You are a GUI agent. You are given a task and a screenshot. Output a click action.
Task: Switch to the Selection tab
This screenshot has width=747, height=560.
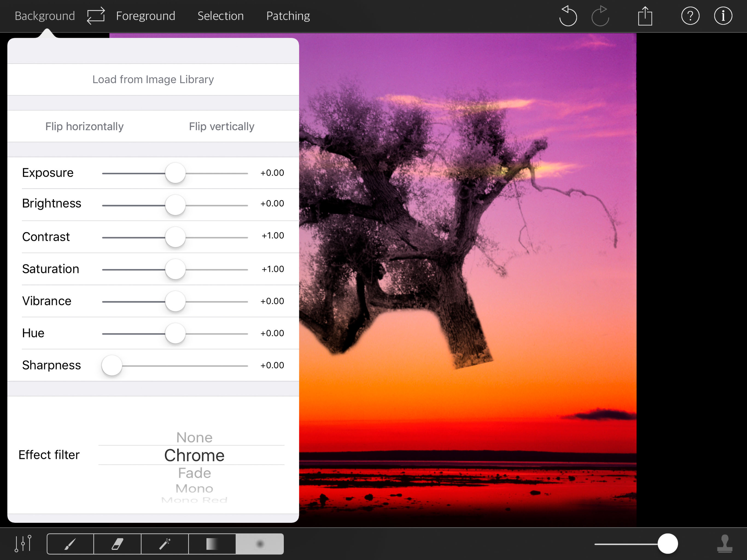click(x=221, y=16)
